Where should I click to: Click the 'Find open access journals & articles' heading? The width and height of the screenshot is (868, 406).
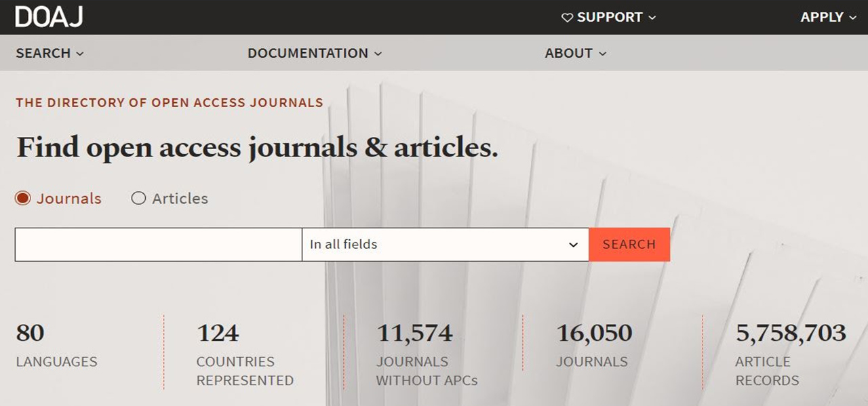pyautogui.click(x=257, y=148)
